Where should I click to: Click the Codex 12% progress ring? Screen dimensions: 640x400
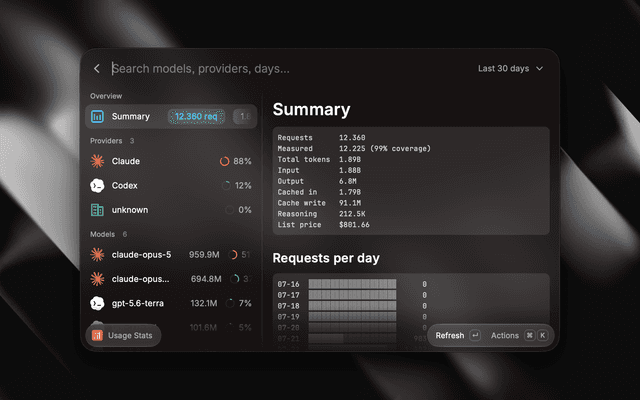[226, 186]
